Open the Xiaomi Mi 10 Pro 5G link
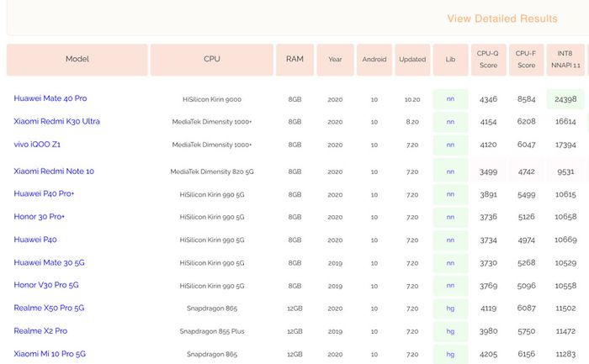This screenshot has height=364, width=589. click(50, 354)
